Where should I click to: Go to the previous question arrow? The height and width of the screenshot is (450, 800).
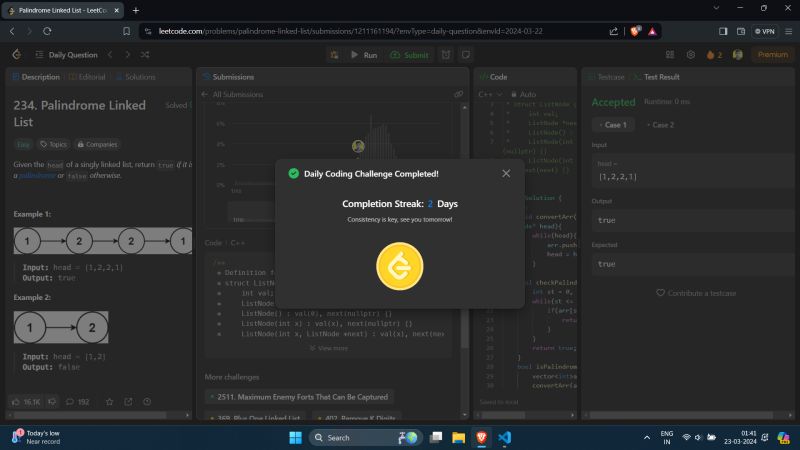pyautogui.click(x=110, y=55)
